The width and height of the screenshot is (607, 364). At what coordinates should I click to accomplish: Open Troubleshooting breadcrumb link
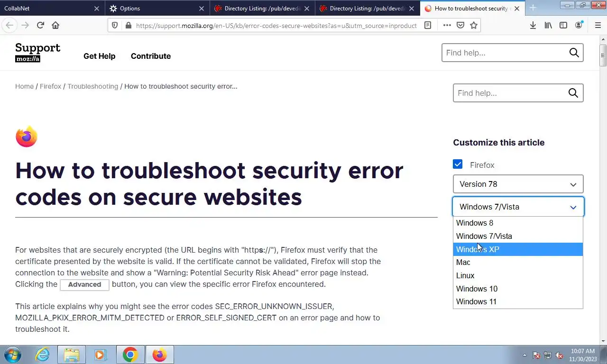(92, 86)
